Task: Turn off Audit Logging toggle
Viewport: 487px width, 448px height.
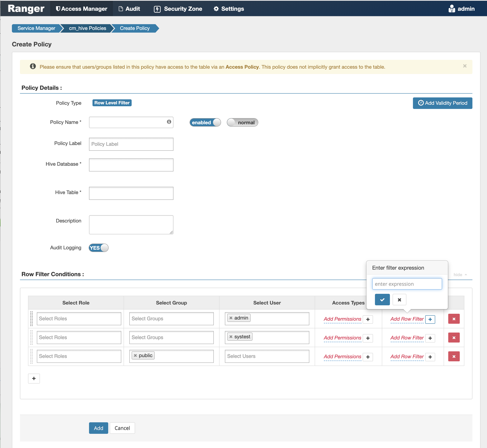Action: pyautogui.click(x=98, y=248)
